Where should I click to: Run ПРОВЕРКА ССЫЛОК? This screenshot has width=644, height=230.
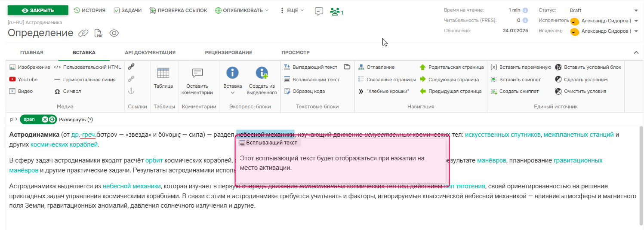[x=178, y=10]
